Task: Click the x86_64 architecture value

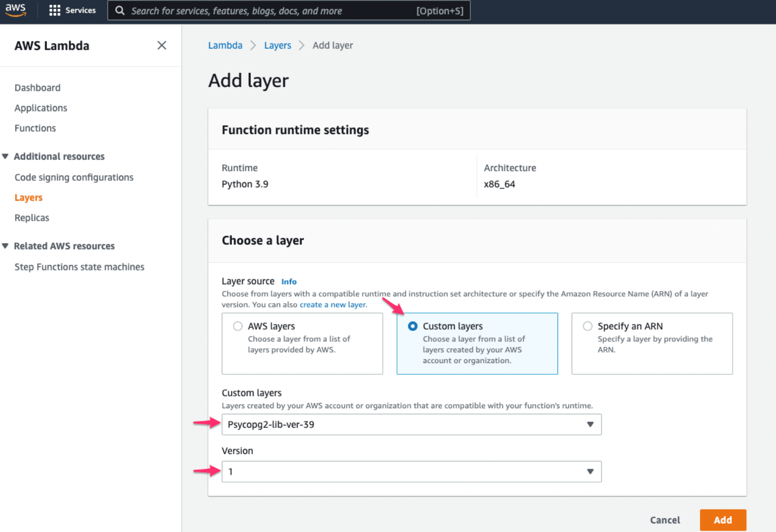Action: tap(499, 184)
